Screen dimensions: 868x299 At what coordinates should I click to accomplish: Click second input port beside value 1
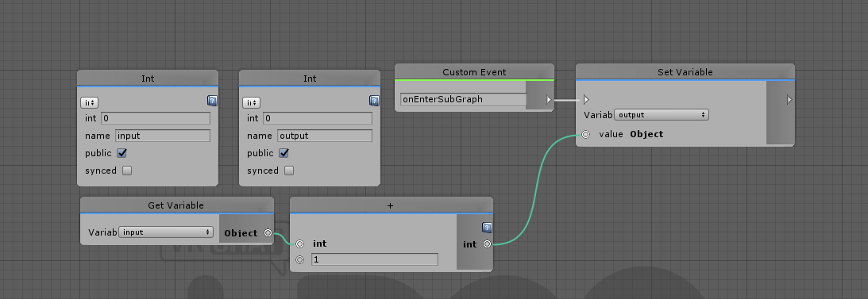300,259
